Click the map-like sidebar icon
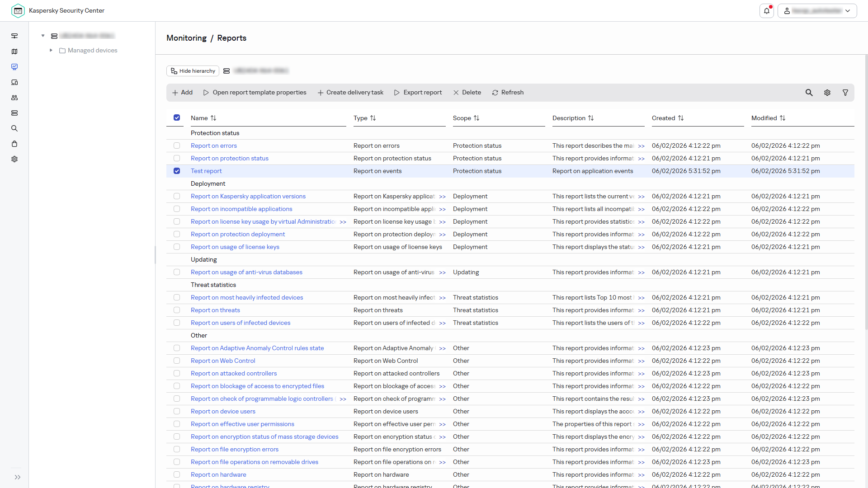 14,52
